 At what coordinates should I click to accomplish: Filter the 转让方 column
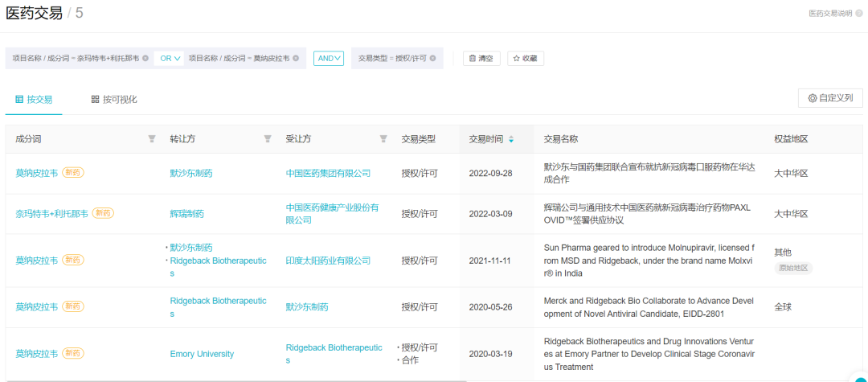coord(268,139)
